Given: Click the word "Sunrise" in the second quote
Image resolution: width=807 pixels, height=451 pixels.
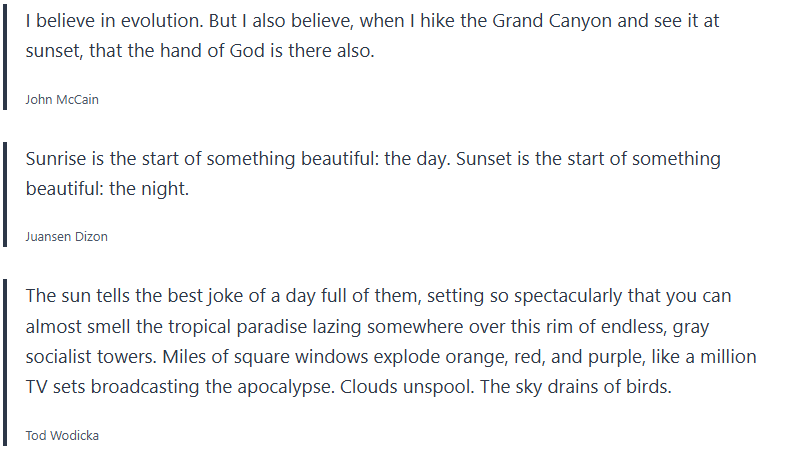Looking at the screenshot, I should pyautogui.click(x=58, y=159).
